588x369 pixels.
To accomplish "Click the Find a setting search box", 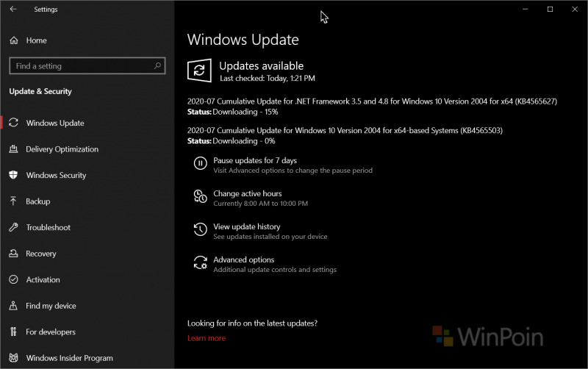I will point(87,66).
